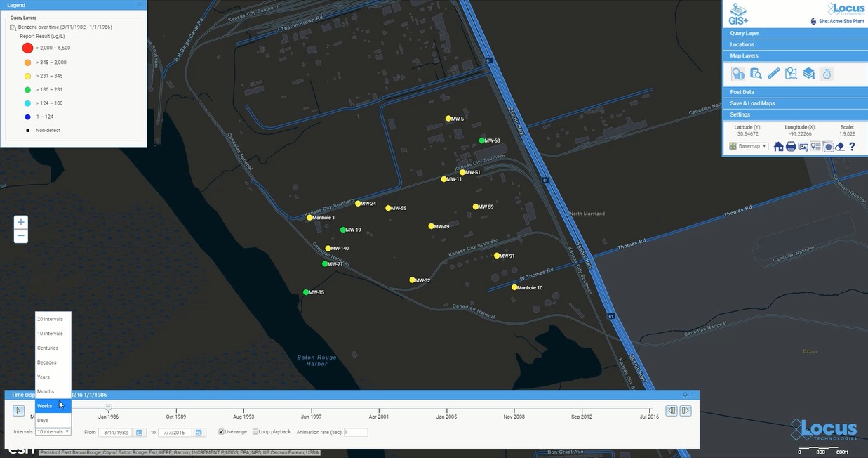Click the MW-24 well marker
The image size is (868, 458).
(x=358, y=204)
